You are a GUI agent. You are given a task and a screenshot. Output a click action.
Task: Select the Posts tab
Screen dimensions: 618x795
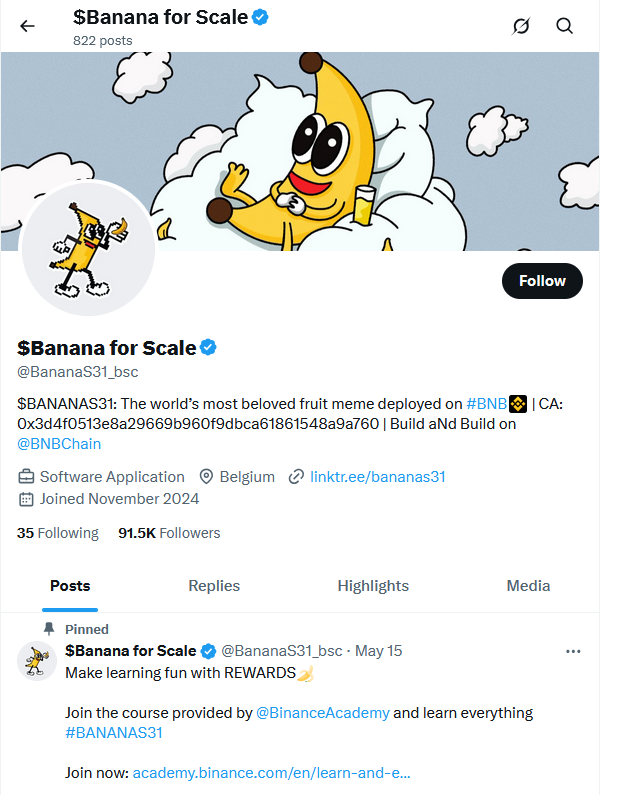pyautogui.click(x=70, y=586)
